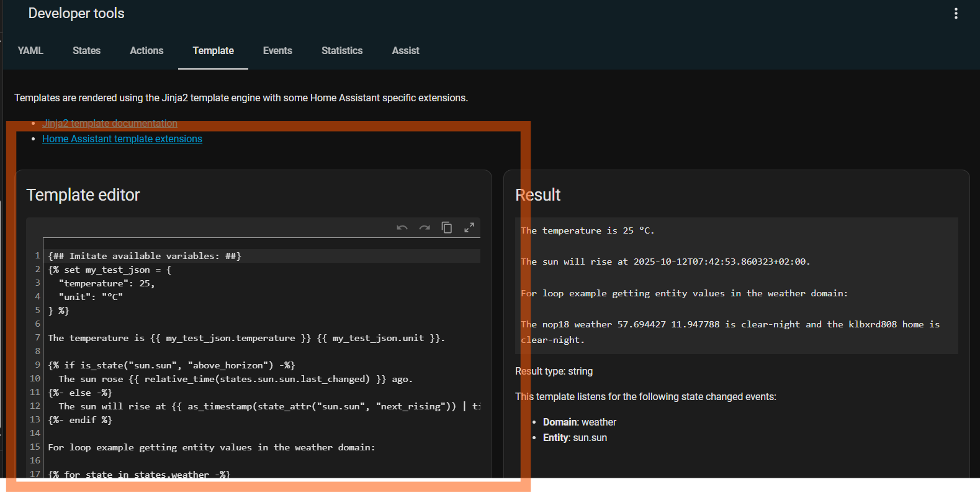The image size is (980, 492).
Task: Open the three-dot overflow menu
Action: point(956,14)
